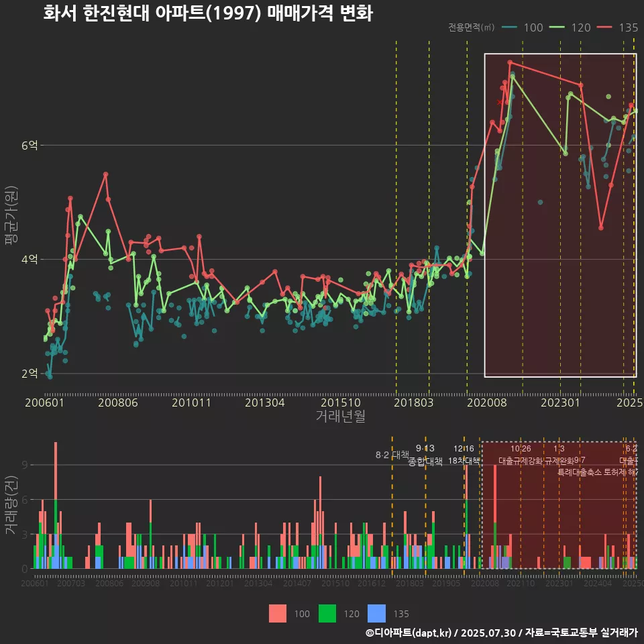Image resolution: width=644 pixels, height=644 pixels.
Task: Click 201304 on the price chart x-axis
Action: coord(265,402)
